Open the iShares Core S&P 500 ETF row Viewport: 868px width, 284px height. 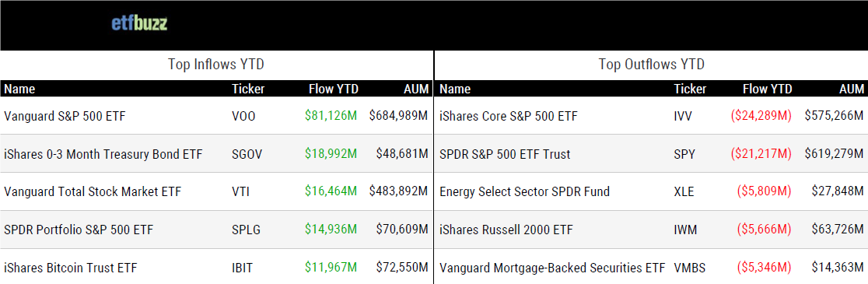point(652,116)
